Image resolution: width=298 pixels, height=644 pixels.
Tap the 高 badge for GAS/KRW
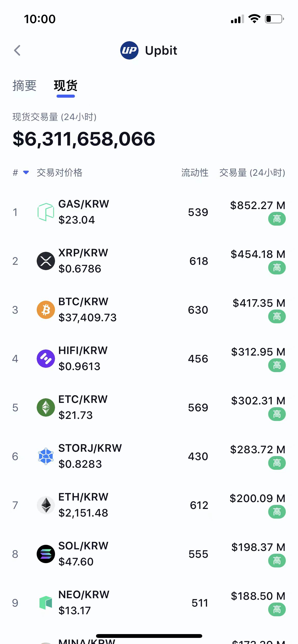pyautogui.click(x=277, y=219)
